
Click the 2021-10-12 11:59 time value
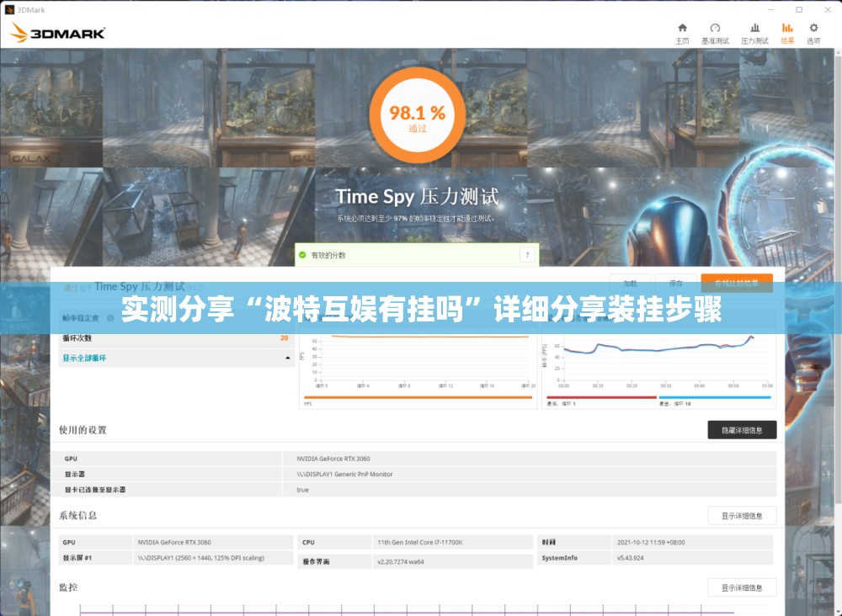tap(651, 543)
